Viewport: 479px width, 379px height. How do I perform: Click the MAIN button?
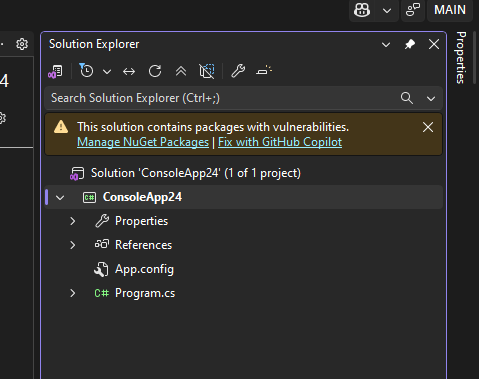click(450, 10)
